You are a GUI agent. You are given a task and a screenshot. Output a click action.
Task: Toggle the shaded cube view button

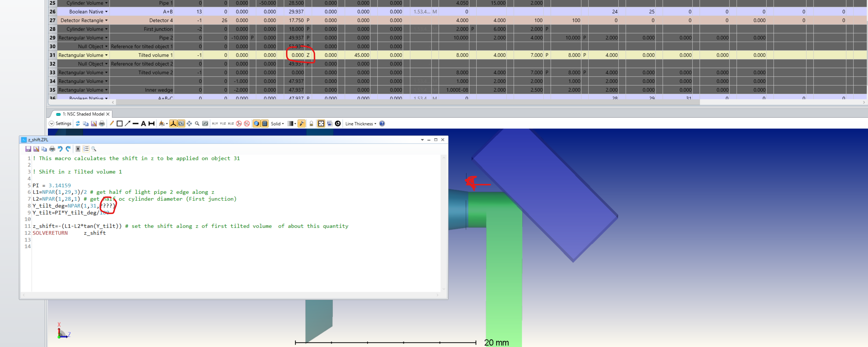(x=256, y=124)
